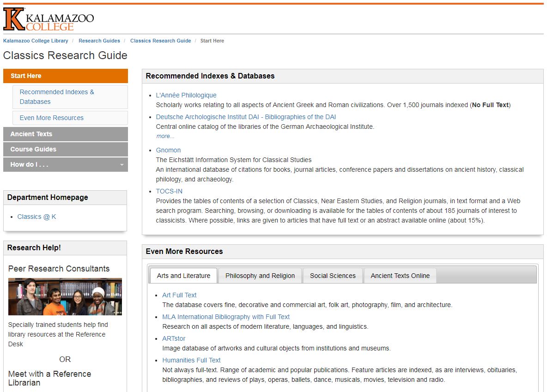Screen dimensions: 547x392
Task: Open Humanities Full Text database
Action: point(192,360)
